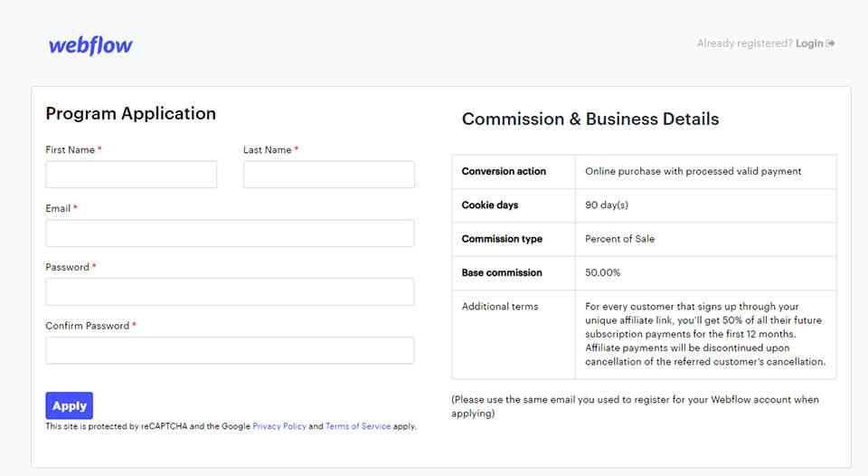
Task: Click the Webflow logo
Action: [90, 45]
